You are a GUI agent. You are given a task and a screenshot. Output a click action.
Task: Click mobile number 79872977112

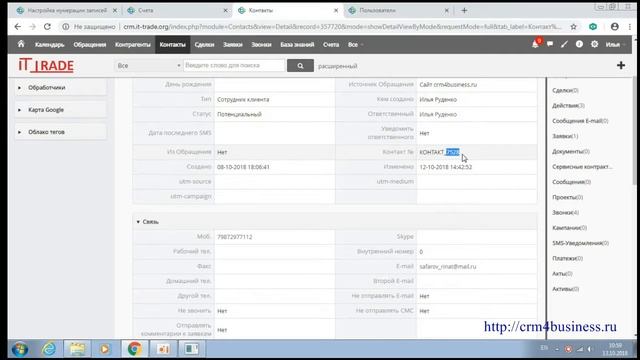[x=234, y=237]
